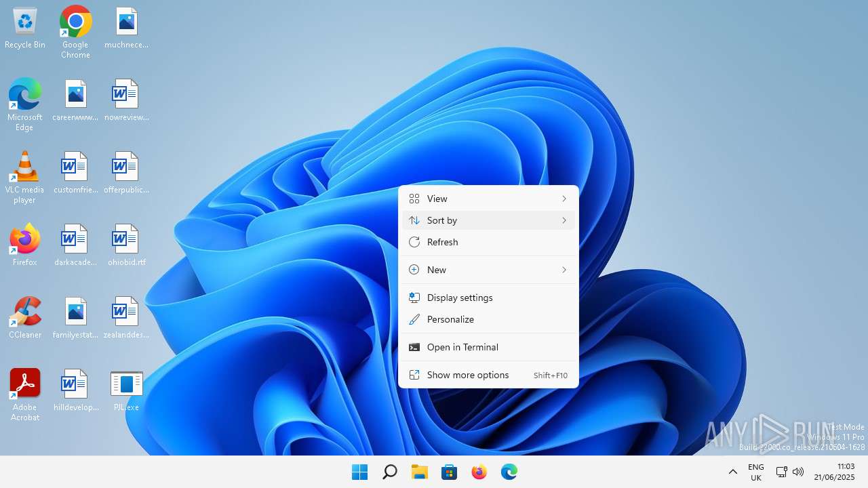Expand the Sort by submenu
This screenshot has width=868, height=488.
(x=488, y=220)
